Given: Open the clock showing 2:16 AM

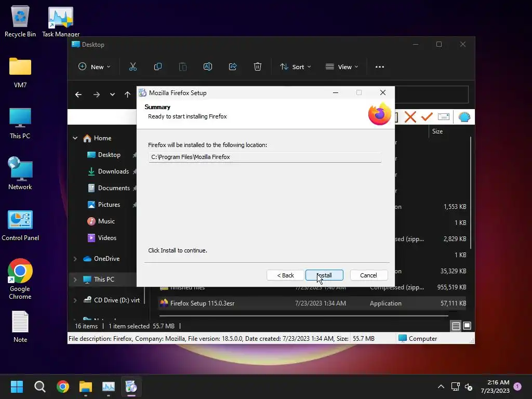Looking at the screenshot, I should [x=495, y=387].
